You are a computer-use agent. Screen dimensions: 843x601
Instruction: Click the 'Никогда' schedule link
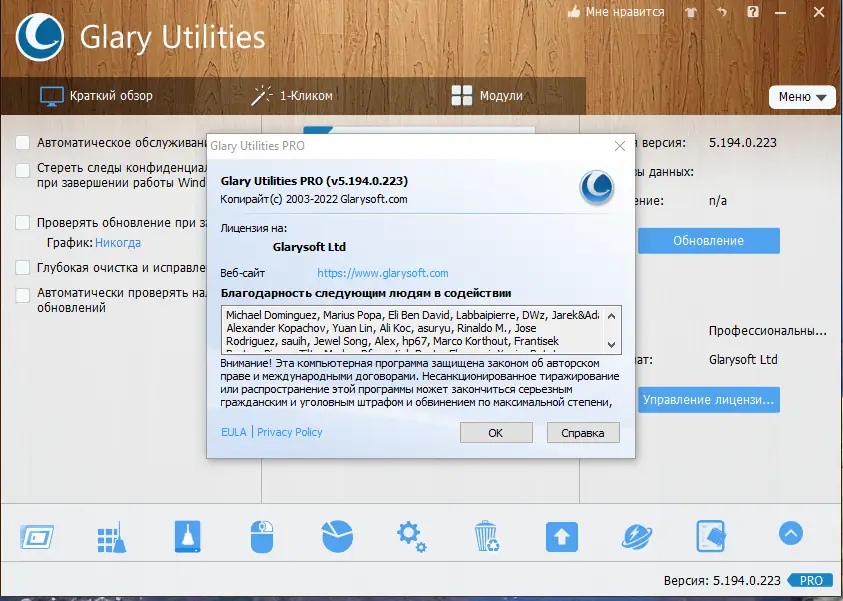[118, 243]
